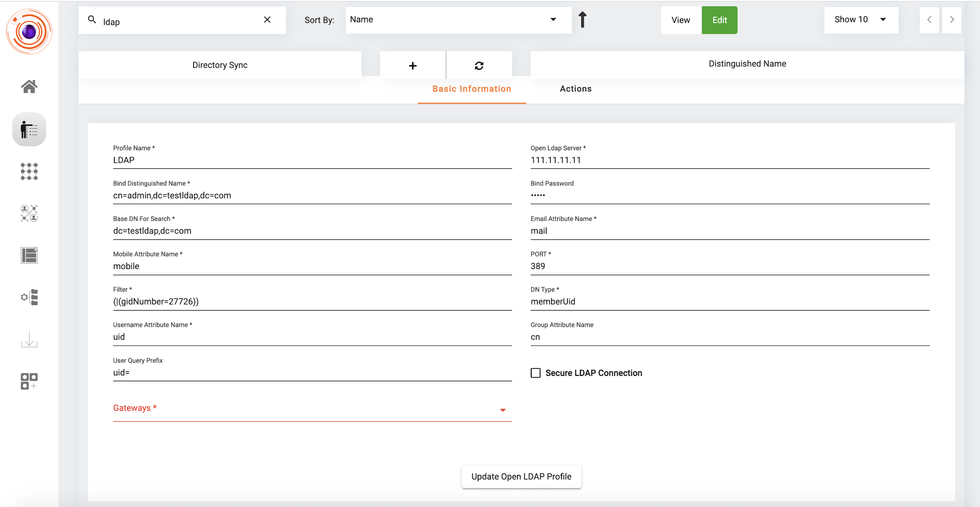Toggle sort direction with arrow button
The image size is (980, 507).
[x=582, y=19]
